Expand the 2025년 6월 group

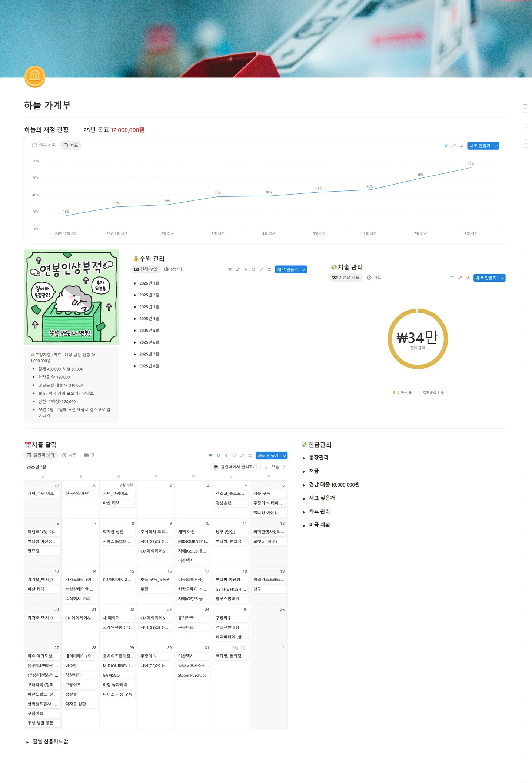135,342
